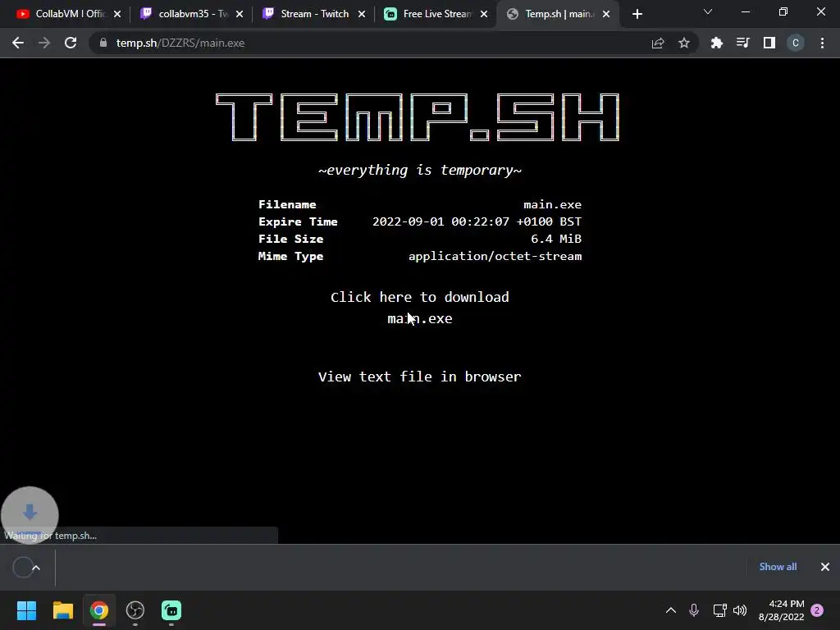
Task: Expand the download item options chevron
Action: (x=36, y=568)
